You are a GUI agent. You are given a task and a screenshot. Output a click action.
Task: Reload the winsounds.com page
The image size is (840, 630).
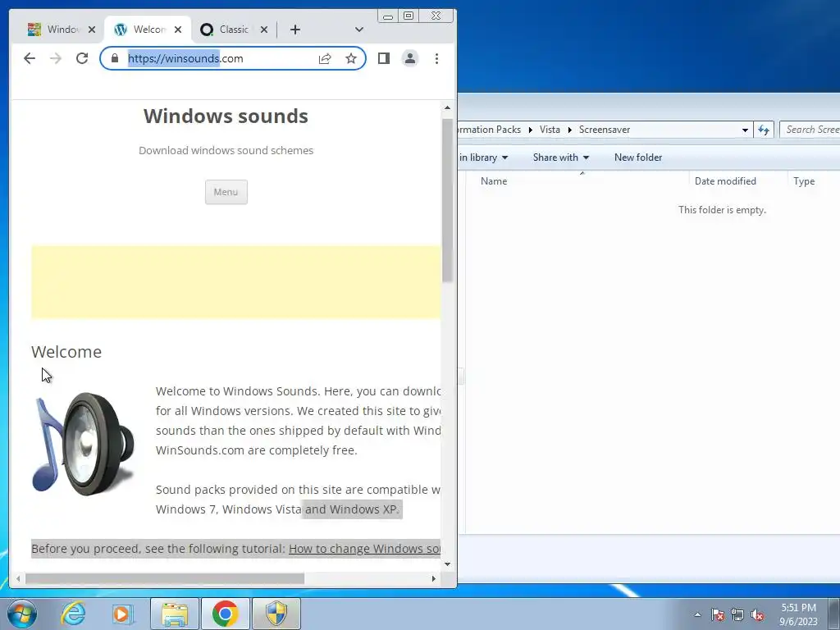pyautogui.click(x=82, y=58)
